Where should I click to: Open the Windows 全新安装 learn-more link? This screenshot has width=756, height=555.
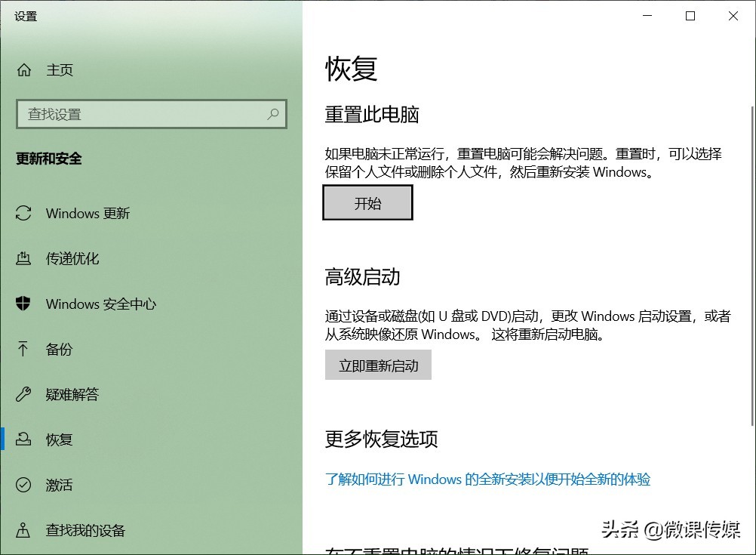488,479
